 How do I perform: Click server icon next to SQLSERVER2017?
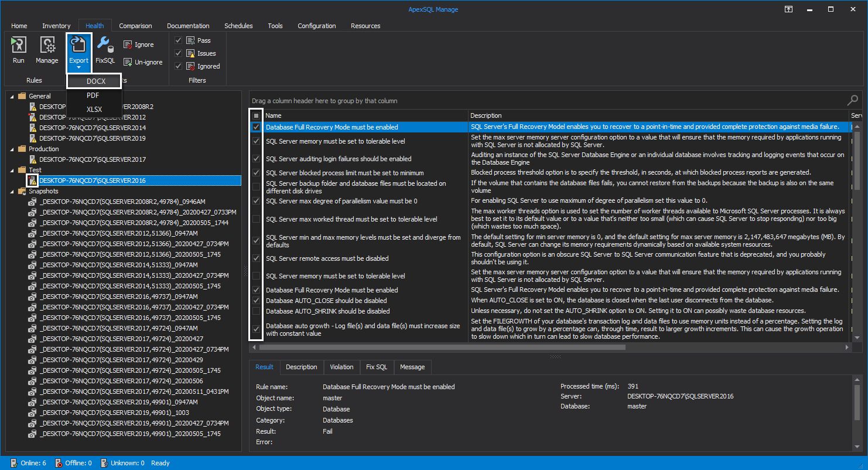[x=33, y=159]
